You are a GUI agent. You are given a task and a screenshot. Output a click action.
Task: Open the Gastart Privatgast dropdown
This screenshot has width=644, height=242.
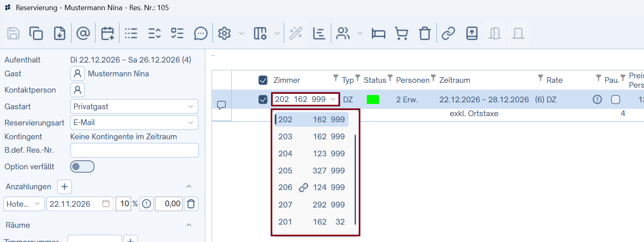pos(134,106)
